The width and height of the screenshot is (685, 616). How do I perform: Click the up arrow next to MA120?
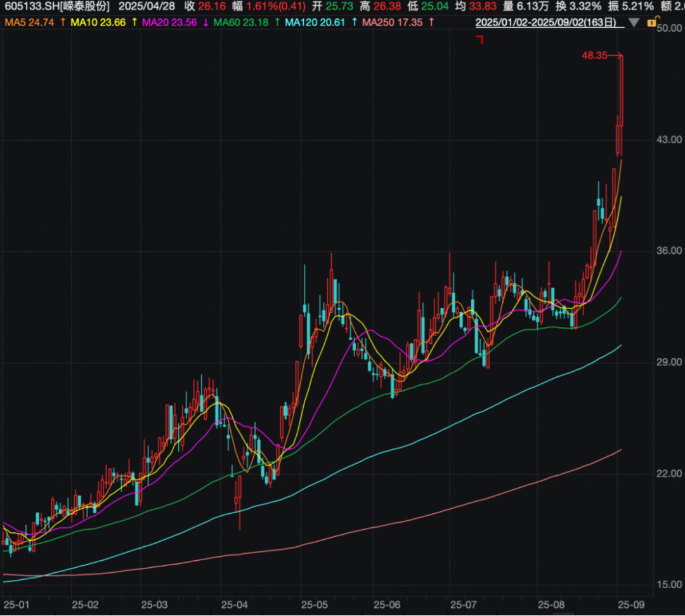(354, 22)
